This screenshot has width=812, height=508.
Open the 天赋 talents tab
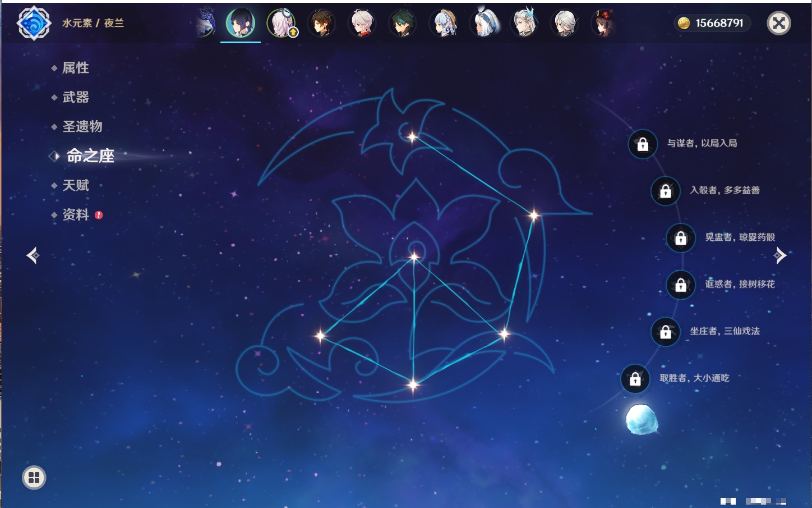[75, 185]
